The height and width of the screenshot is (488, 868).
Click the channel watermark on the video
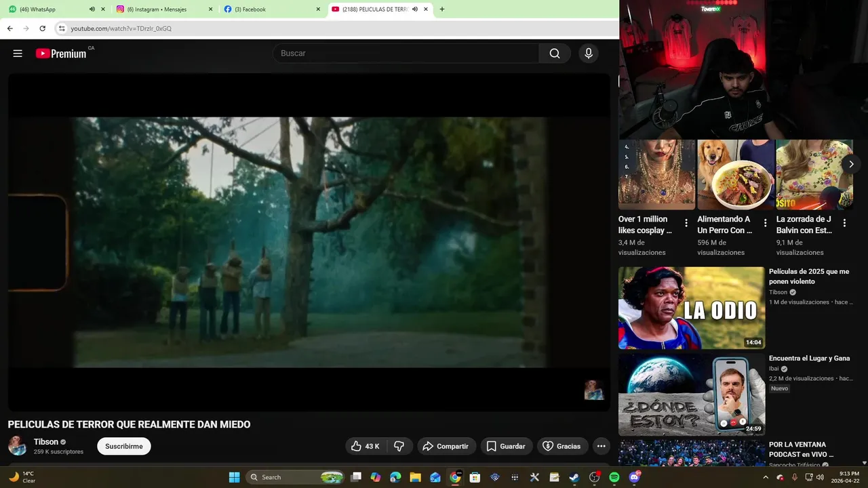(x=594, y=390)
